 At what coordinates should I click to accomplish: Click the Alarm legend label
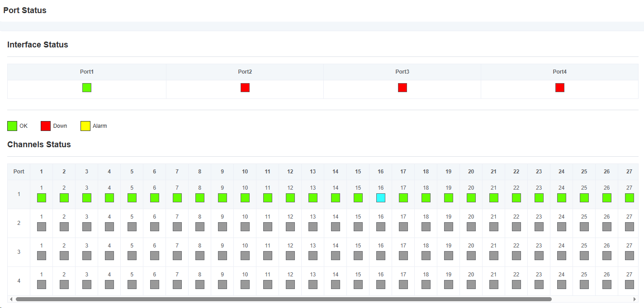click(x=100, y=126)
